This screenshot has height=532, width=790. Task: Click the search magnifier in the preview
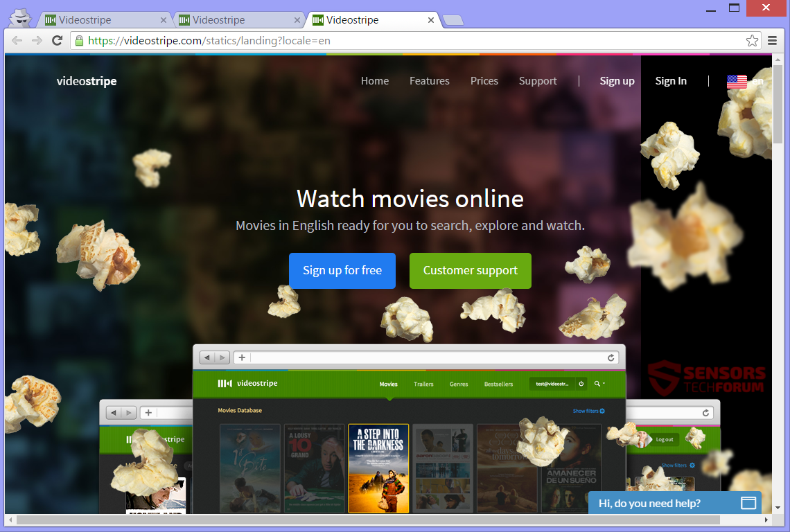point(597,384)
